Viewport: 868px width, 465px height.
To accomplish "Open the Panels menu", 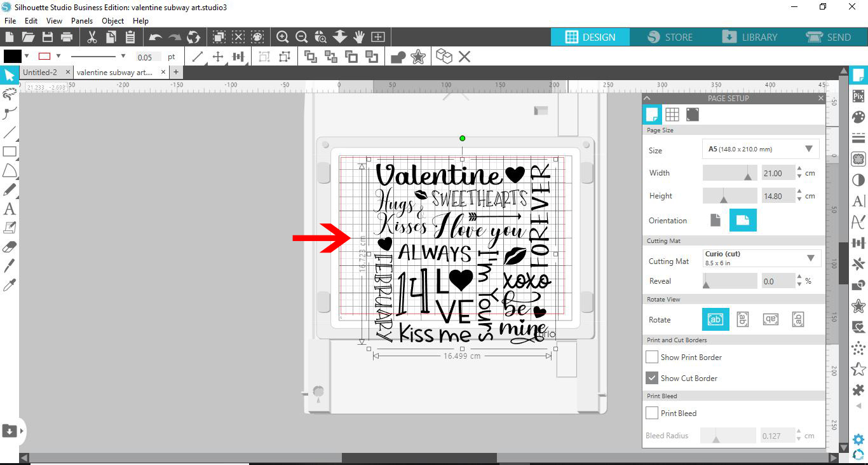I will pyautogui.click(x=82, y=21).
